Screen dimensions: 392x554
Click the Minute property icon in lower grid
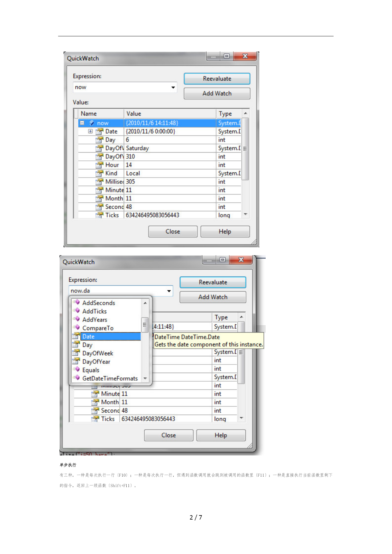95,394
